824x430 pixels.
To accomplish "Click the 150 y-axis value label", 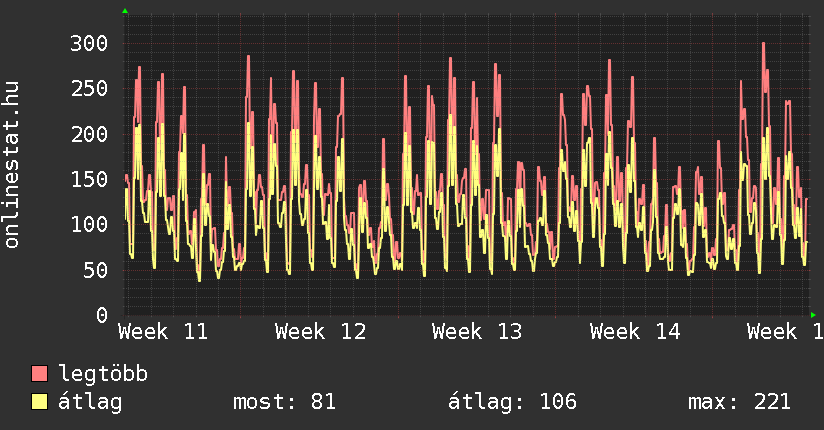I will [x=89, y=179].
